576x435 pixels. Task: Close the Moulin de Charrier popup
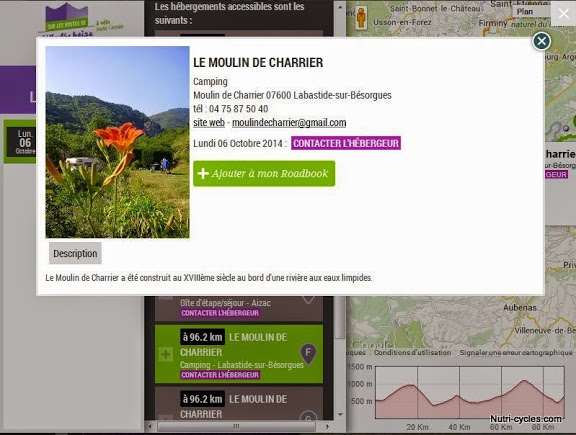pyautogui.click(x=541, y=41)
